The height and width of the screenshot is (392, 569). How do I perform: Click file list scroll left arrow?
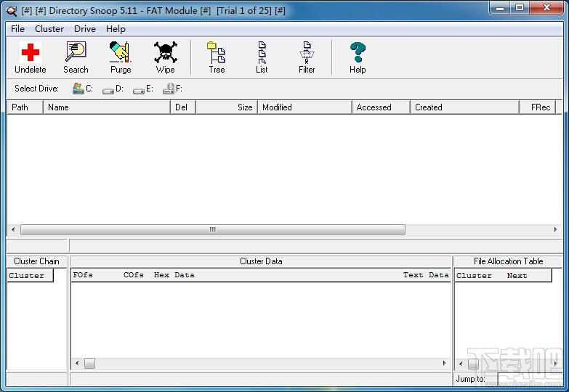pyautogui.click(x=13, y=229)
